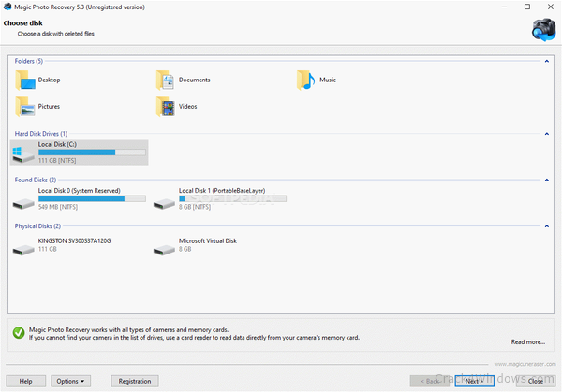
Task: Select the Documents folder icon
Action: [165, 80]
